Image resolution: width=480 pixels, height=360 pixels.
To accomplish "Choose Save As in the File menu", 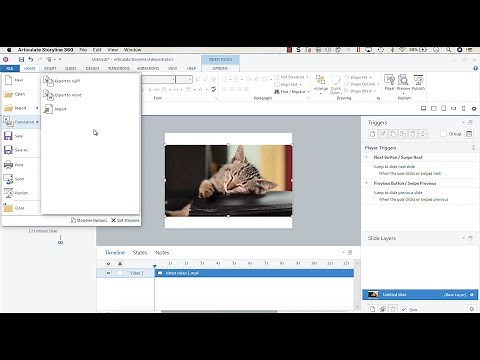I will (x=20, y=150).
